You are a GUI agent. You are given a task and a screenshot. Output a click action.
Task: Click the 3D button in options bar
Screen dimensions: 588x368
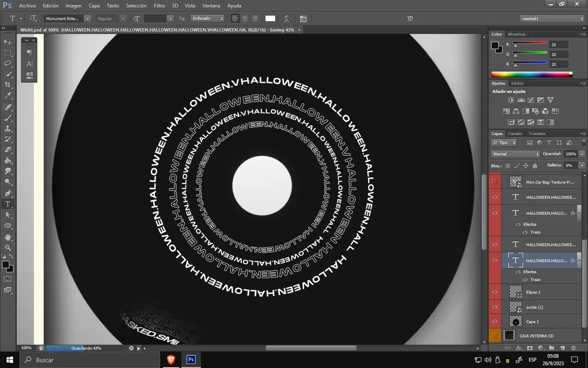pyautogui.click(x=410, y=18)
